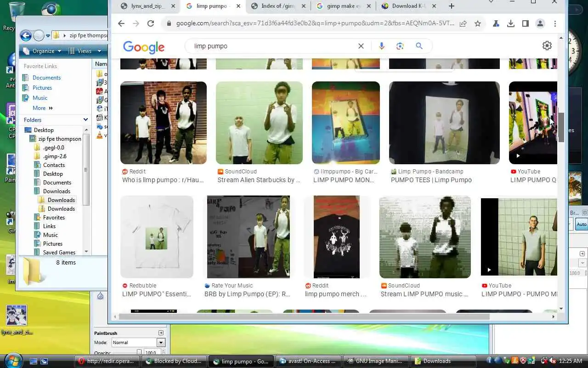Select zip fpe thompson folder in tree
588x368 pixels.
[60, 139]
